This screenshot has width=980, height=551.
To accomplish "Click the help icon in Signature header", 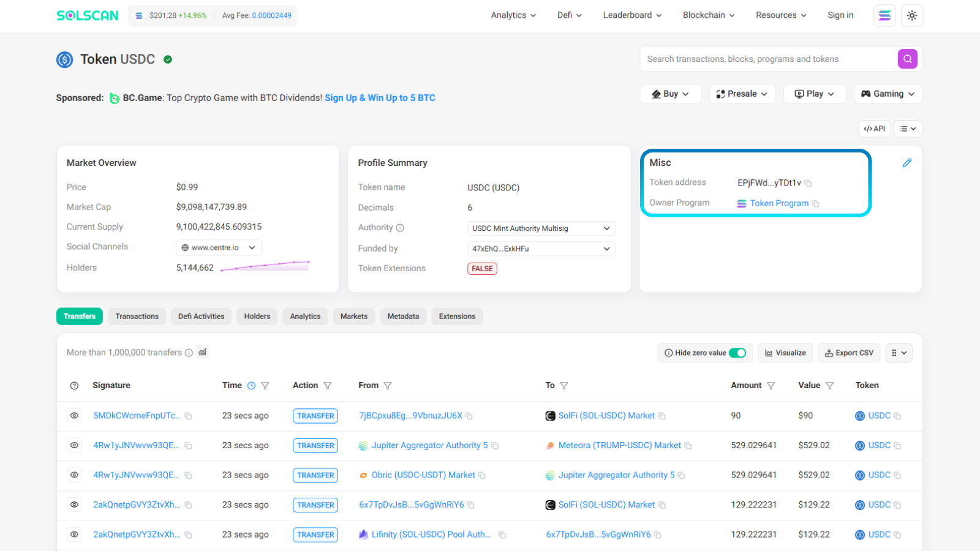I will [74, 386].
